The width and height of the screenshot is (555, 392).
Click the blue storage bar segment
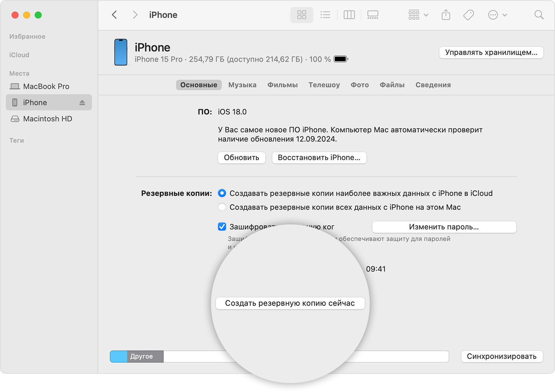coord(119,356)
